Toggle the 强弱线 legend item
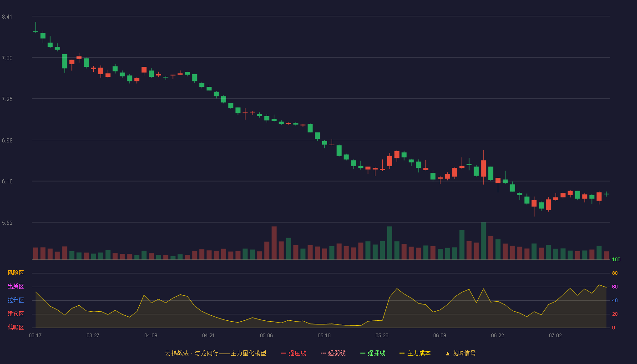637x364 pixels. pos(333,353)
